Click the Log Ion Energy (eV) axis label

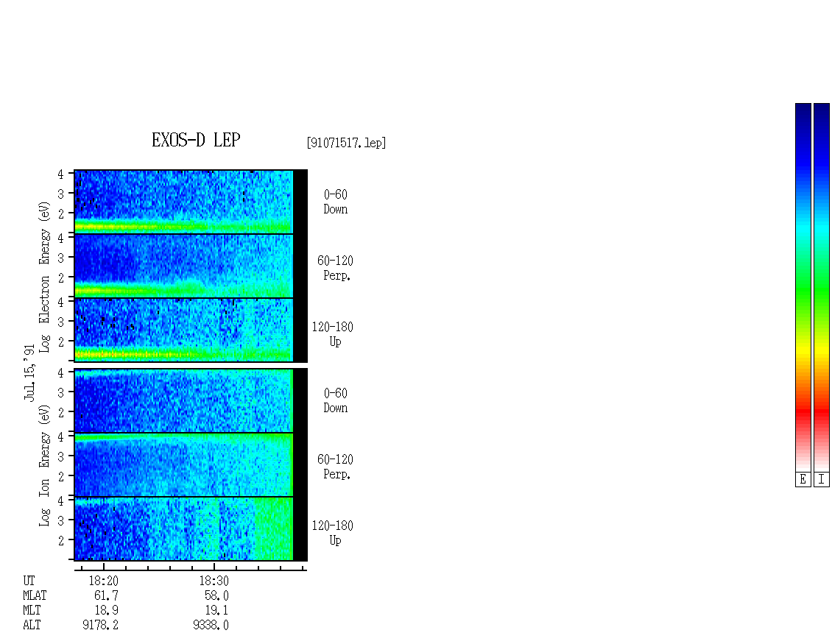pos(44,466)
